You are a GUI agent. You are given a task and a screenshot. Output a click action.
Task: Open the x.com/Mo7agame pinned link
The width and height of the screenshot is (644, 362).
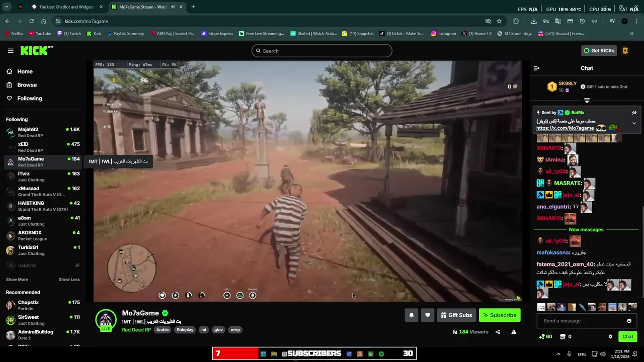pos(565,128)
